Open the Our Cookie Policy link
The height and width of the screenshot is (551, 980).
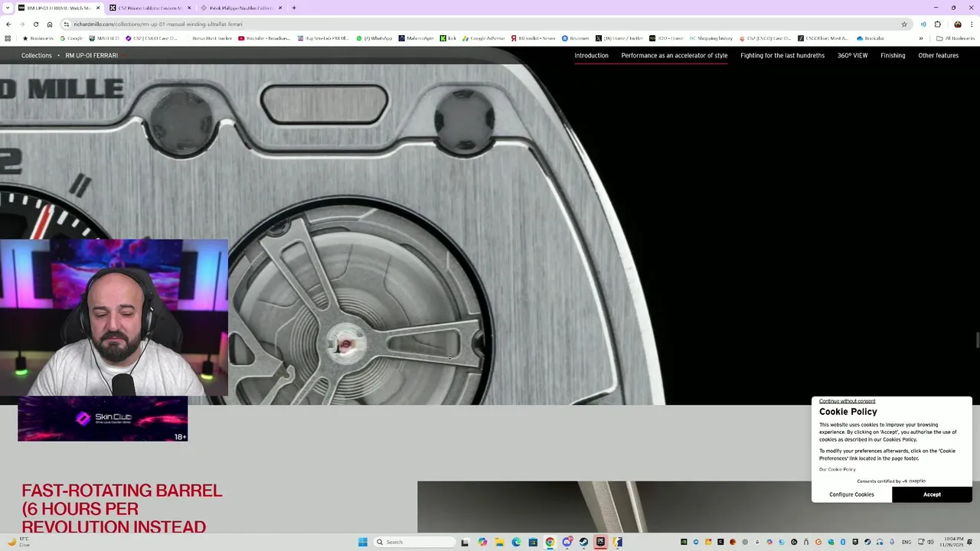(838, 469)
